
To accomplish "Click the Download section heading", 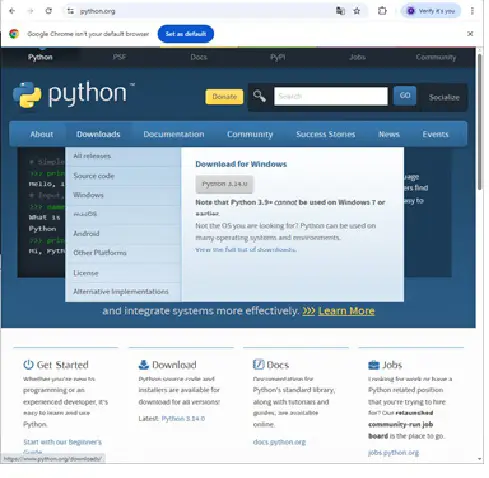I will pos(174,365).
